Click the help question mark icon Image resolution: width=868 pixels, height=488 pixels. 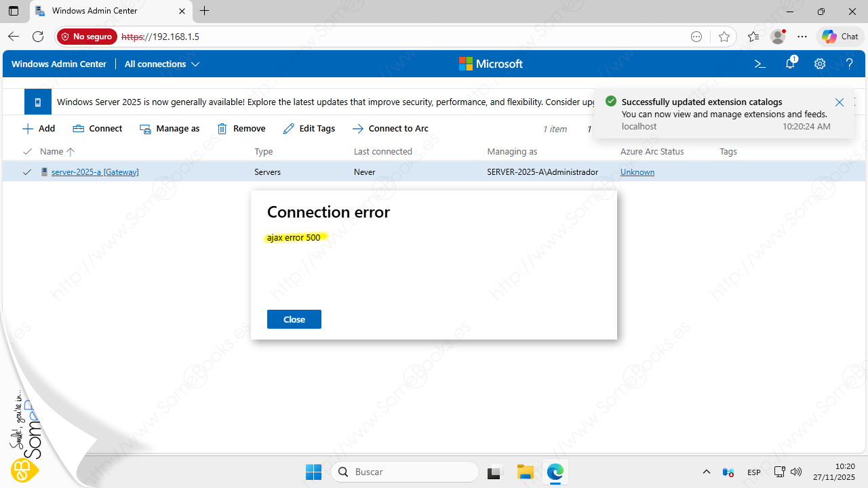849,64
